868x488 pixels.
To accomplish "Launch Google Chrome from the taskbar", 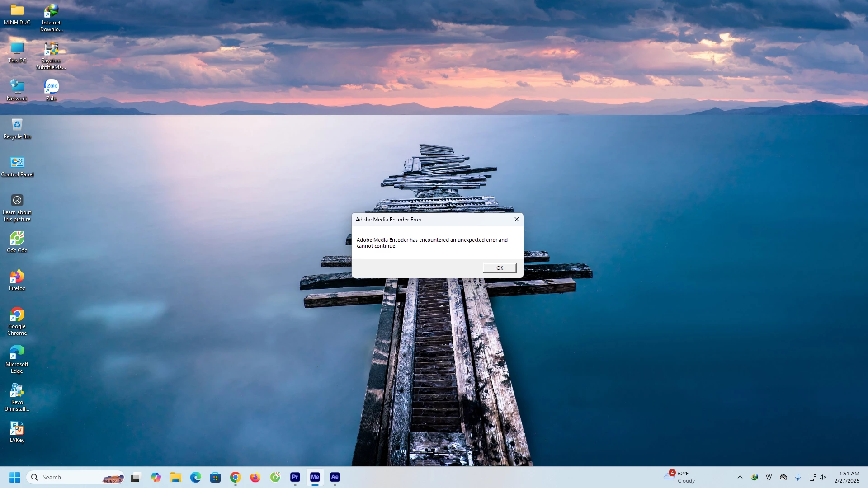I will tap(236, 477).
